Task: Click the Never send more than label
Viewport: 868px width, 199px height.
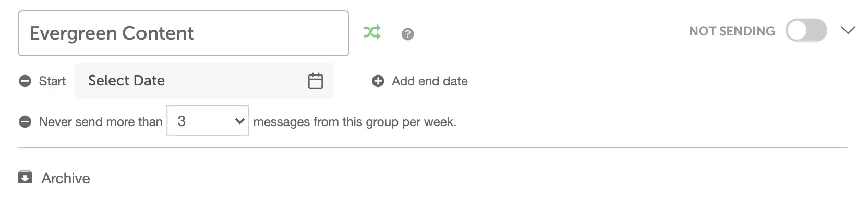Action: point(101,122)
